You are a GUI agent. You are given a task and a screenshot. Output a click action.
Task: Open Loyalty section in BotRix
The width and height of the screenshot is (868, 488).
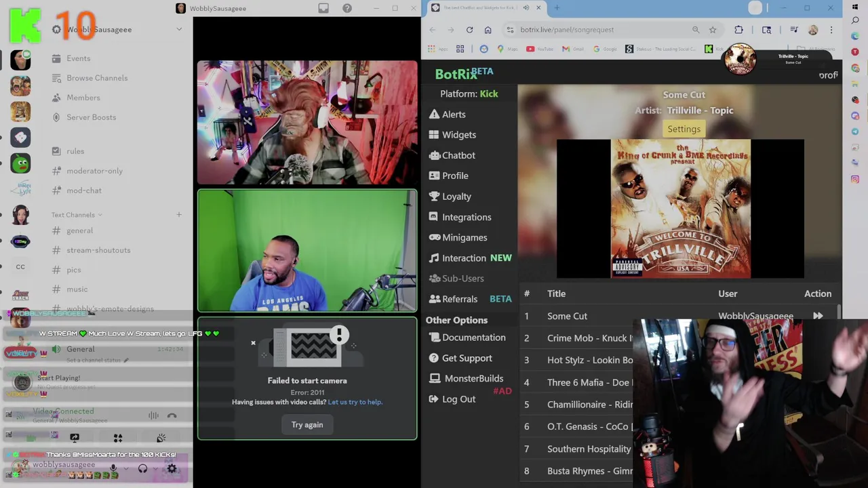tap(450, 197)
